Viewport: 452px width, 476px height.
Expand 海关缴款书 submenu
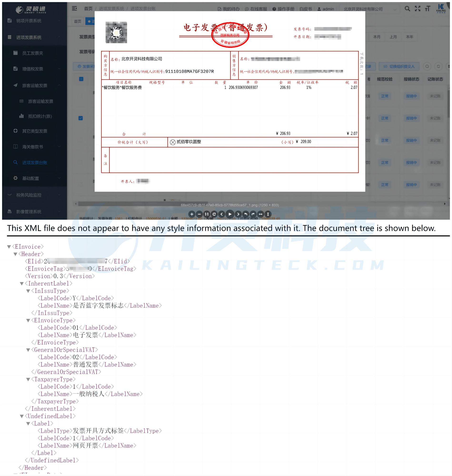tap(35, 147)
